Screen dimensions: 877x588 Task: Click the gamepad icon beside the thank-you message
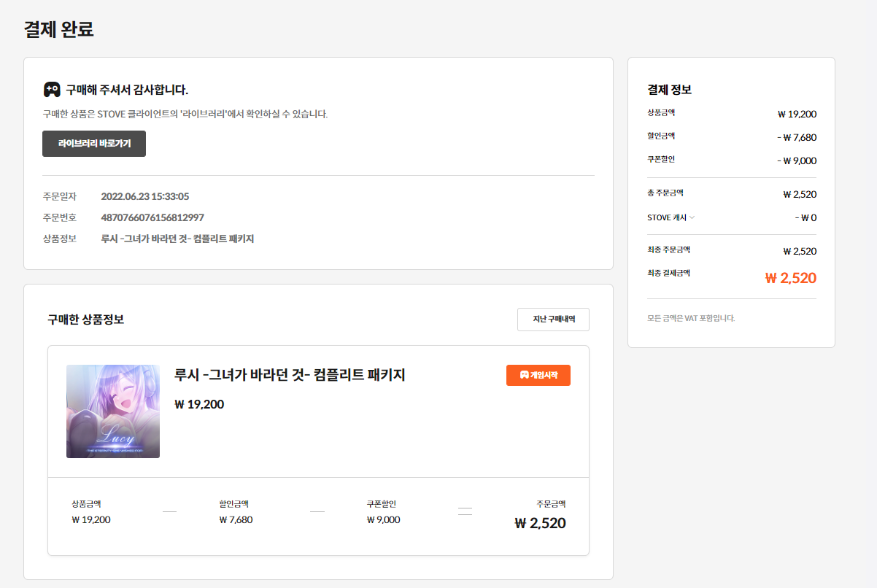pos(51,90)
